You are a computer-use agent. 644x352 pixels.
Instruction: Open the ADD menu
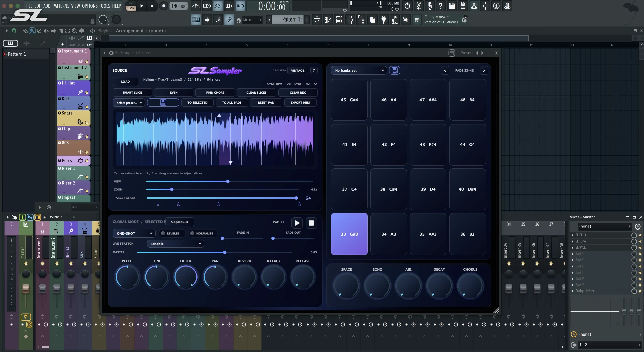[47, 6]
